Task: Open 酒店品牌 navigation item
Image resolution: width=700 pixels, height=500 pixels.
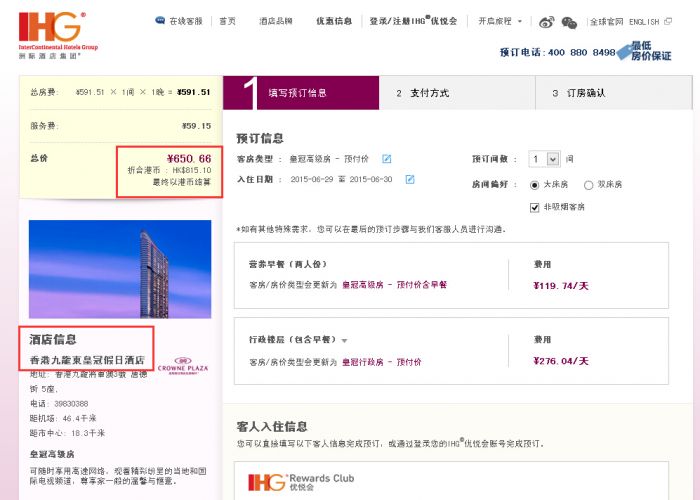Action: [276, 21]
